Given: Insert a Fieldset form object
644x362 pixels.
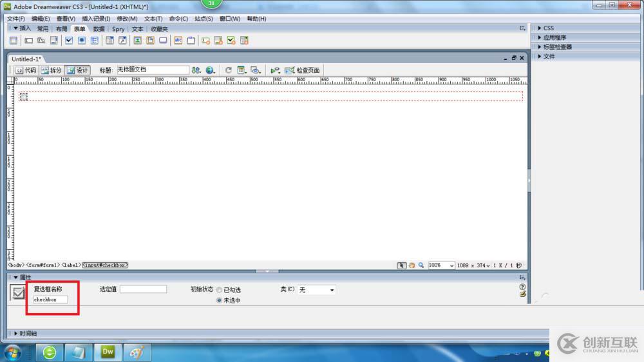Looking at the screenshot, I should 191,41.
